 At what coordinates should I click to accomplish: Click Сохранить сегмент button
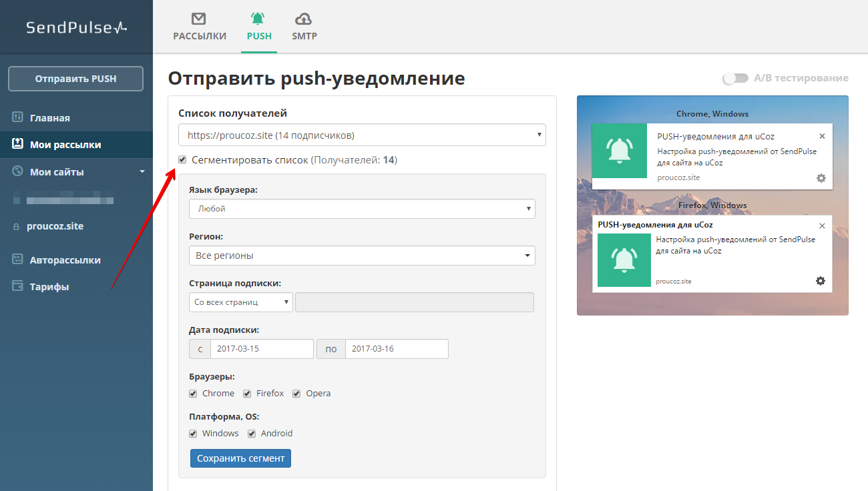pos(240,458)
